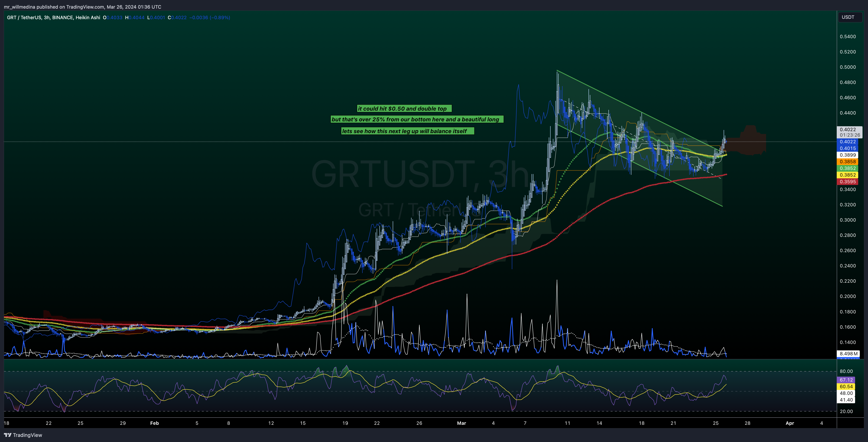
Task: Click the blue 0.4015 price tag
Action: pos(847,148)
